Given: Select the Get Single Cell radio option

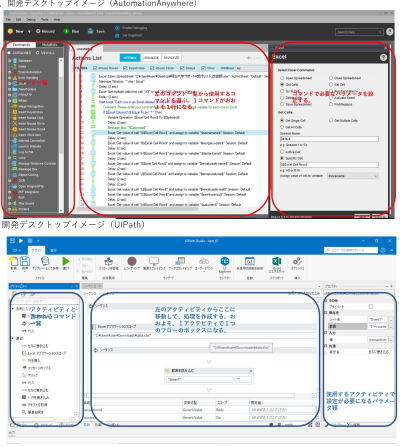Looking at the screenshot, I should (282, 120).
